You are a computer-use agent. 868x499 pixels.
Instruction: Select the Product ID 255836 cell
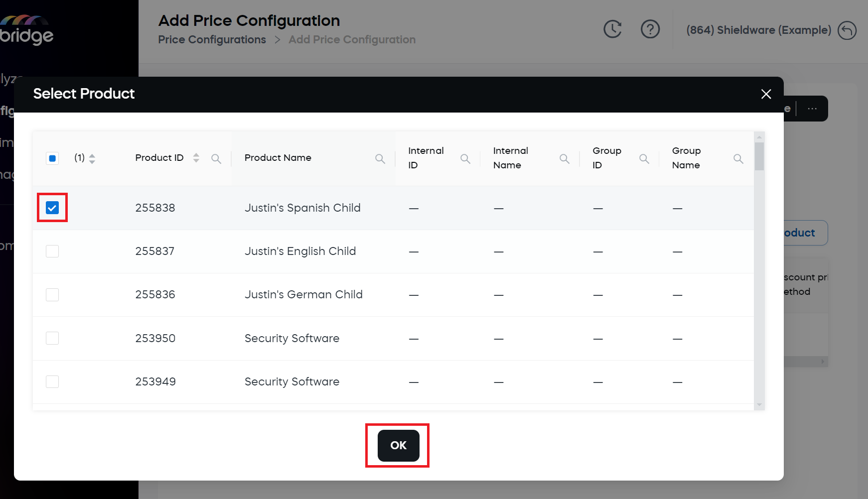tap(155, 295)
